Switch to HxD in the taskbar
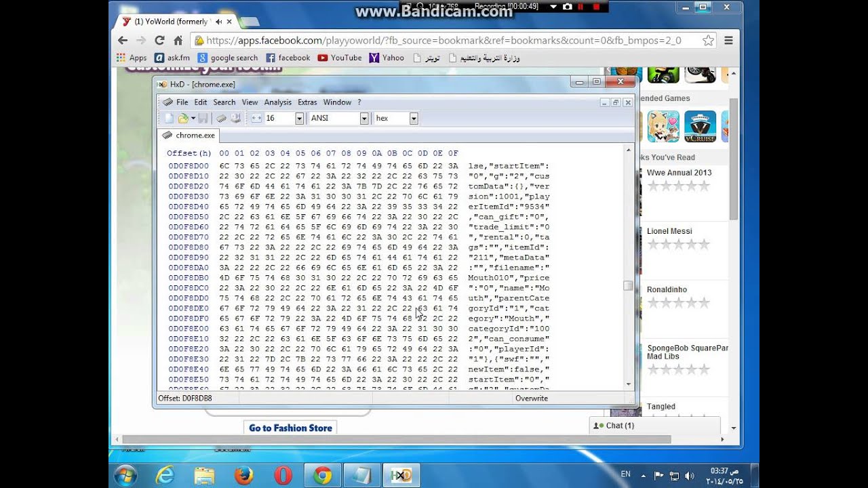This screenshot has width=868, height=488. [x=401, y=475]
